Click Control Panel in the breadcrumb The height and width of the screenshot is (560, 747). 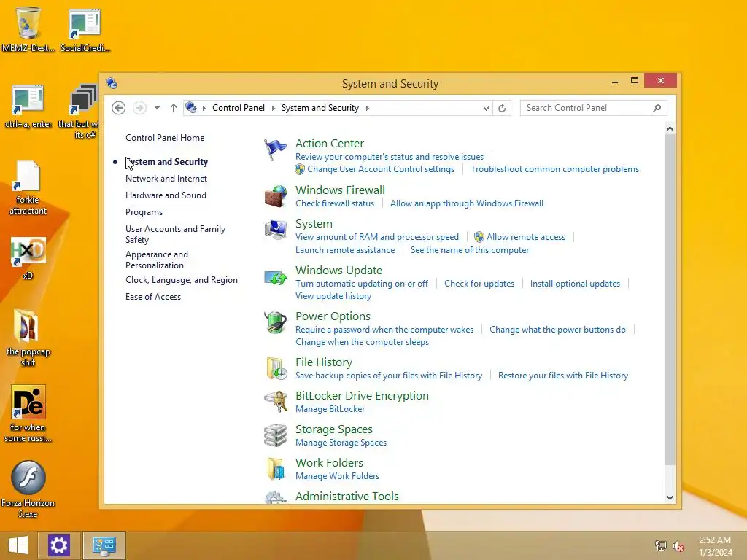239,108
